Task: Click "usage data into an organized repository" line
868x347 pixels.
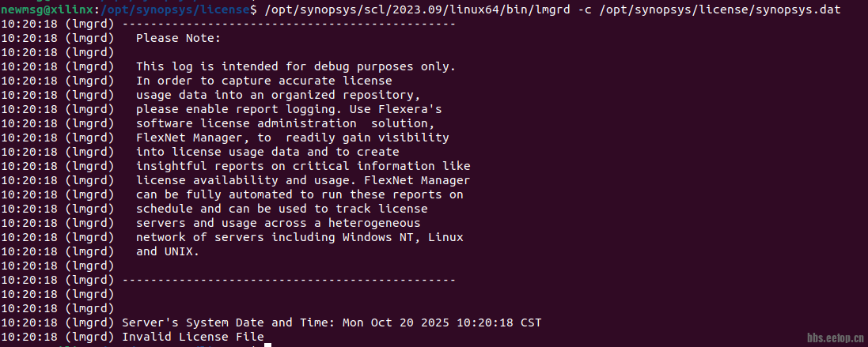Action: [267, 95]
